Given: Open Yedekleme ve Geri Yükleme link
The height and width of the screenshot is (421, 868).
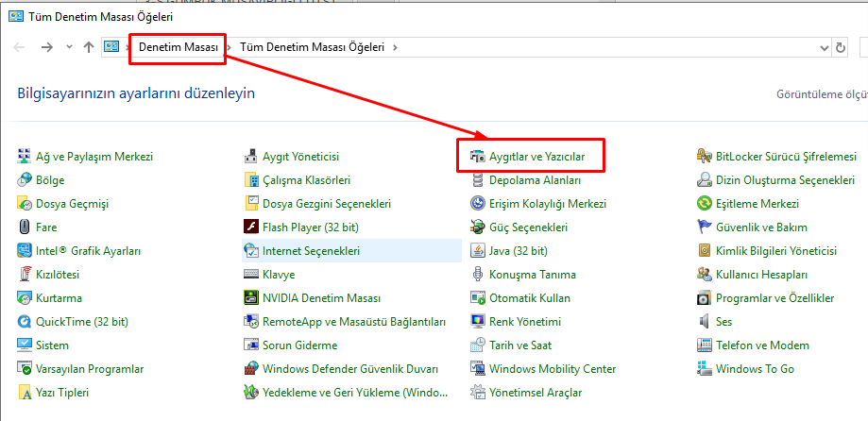Looking at the screenshot, I should [355, 393].
